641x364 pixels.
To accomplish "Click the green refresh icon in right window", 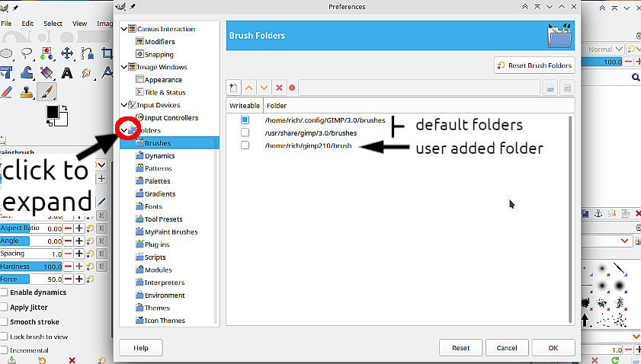I will 615,360.
